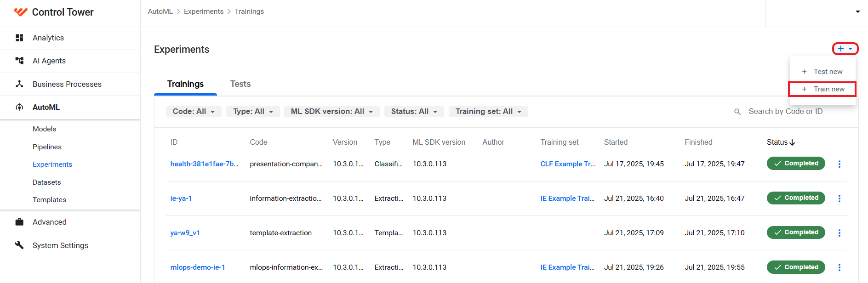Click the AI Agents sidebar icon

pyautogui.click(x=19, y=61)
